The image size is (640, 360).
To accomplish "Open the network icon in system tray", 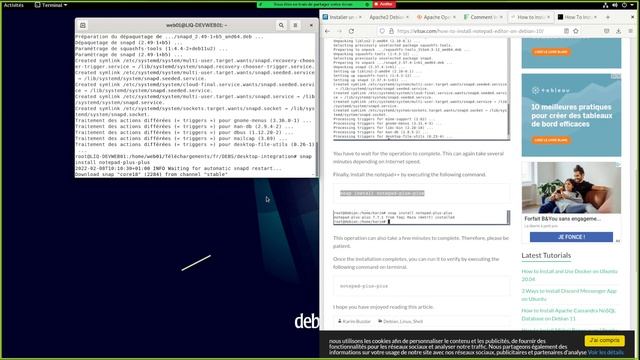I will [x=605, y=5].
